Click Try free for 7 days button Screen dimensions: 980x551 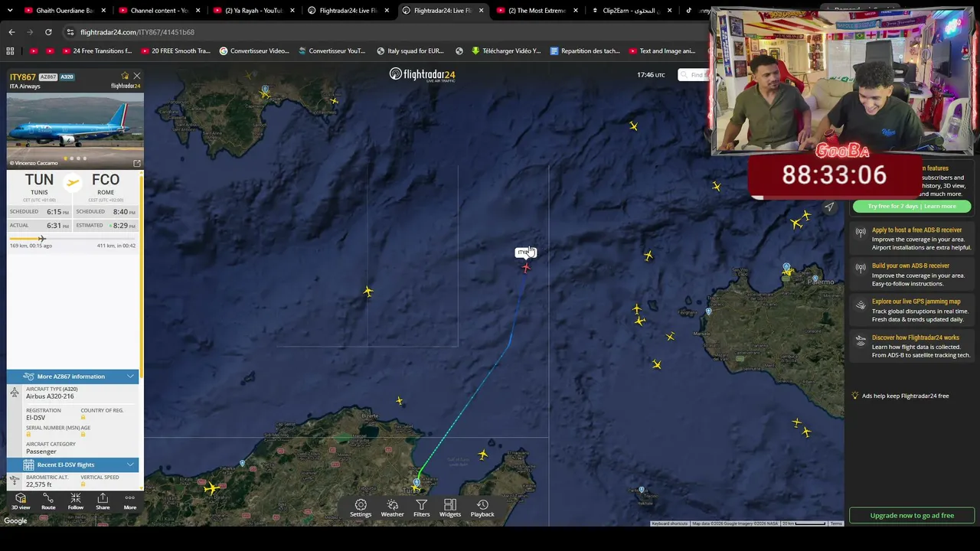click(912, 207)
